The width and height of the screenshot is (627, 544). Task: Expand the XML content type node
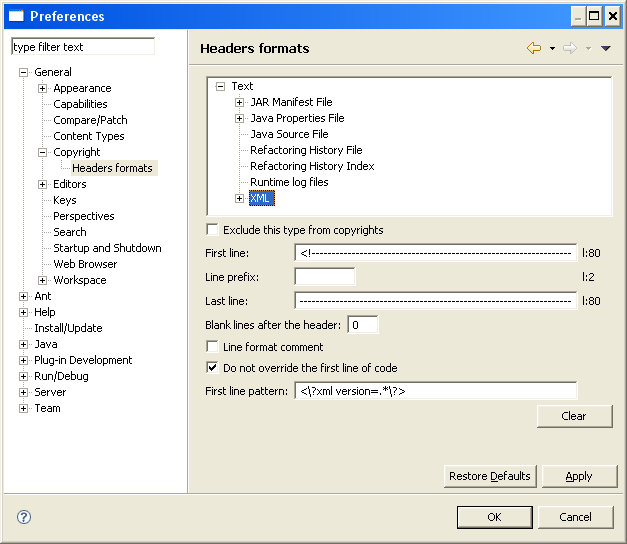tap(240, 198)
